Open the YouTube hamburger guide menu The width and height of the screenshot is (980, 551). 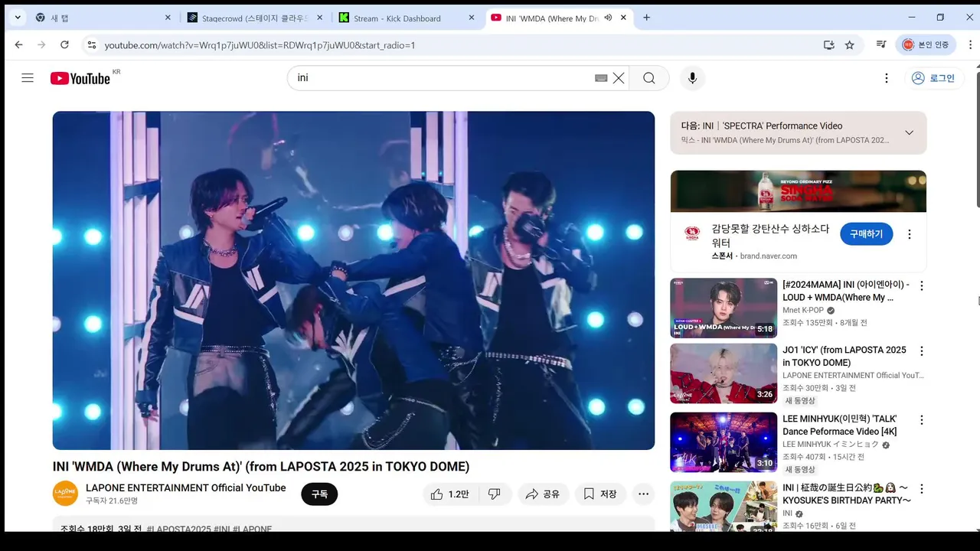click(28, 78)
